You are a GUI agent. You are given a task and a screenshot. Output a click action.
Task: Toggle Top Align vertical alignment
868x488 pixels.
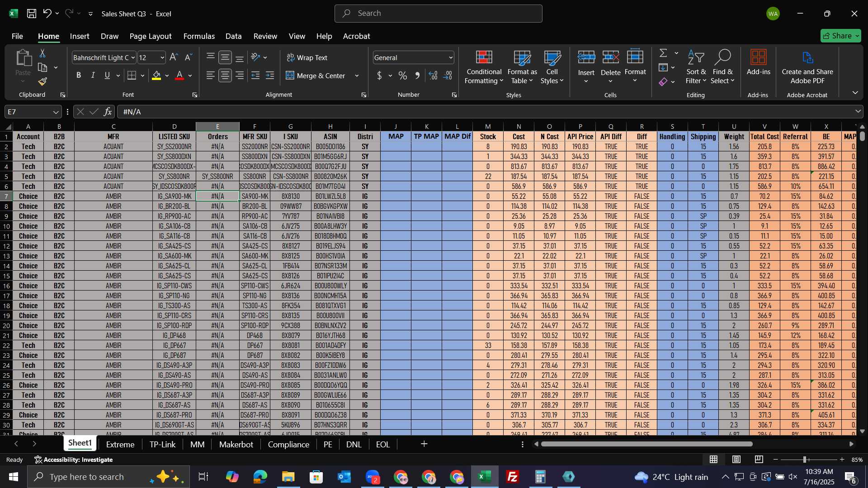click(x=211, y=57)
